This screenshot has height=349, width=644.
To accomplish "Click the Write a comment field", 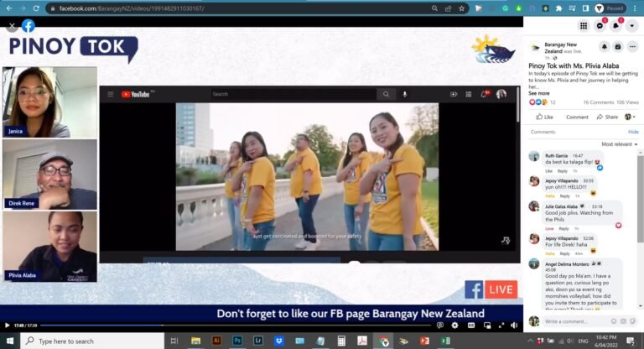I will pos(575,321).
